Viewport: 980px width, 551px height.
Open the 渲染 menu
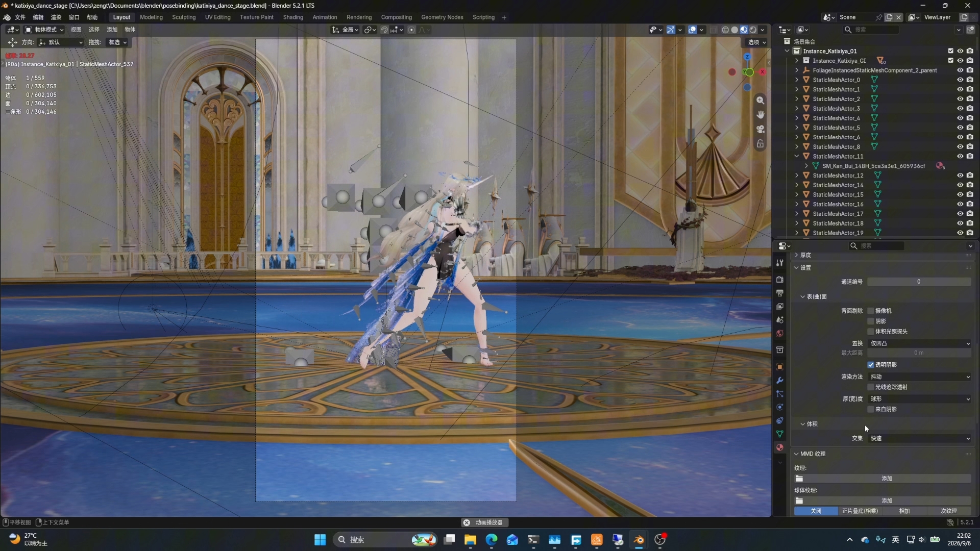click(x=56, y=17)
